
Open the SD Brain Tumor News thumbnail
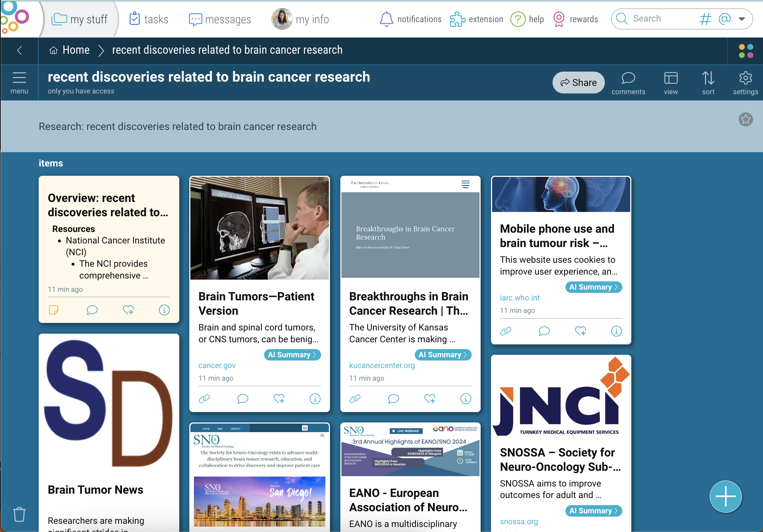tap(109, 403)
